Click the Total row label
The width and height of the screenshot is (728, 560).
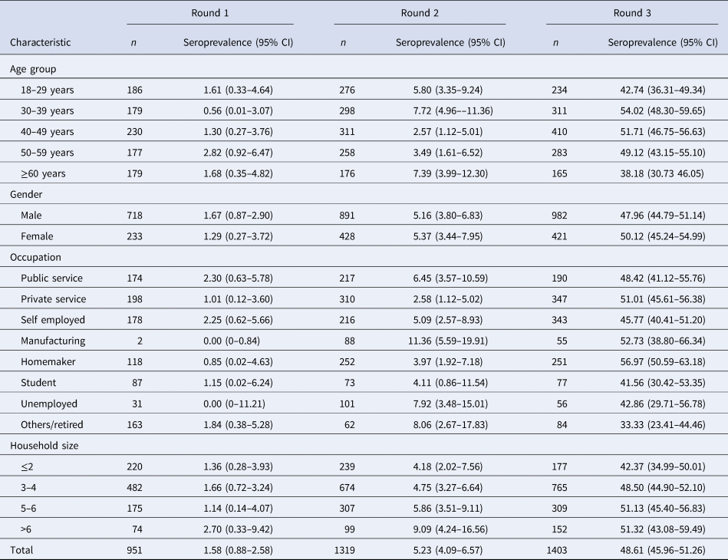pos(22,550)
